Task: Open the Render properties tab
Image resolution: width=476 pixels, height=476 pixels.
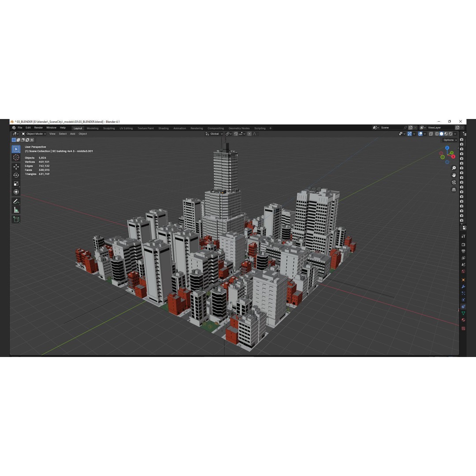Action: tap(463, 244)
